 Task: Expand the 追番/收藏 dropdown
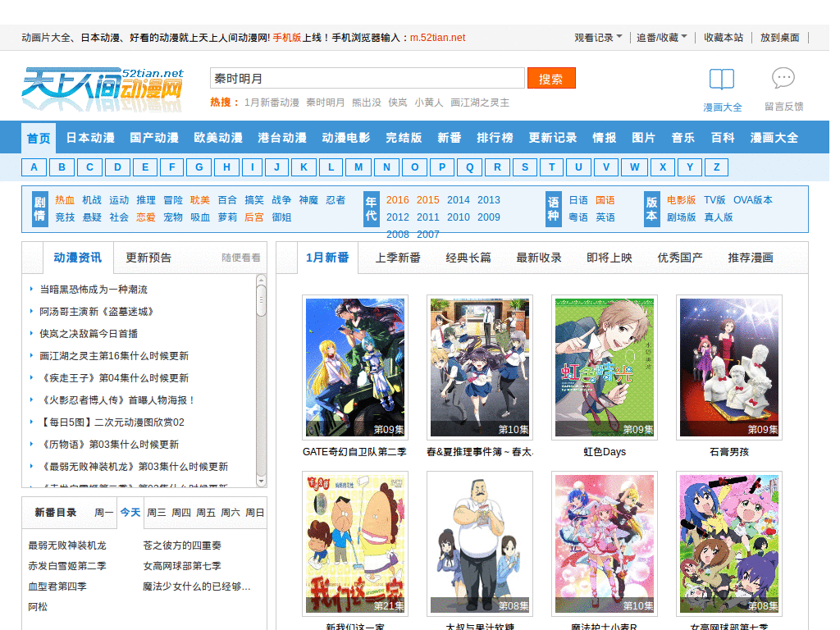(662, 38)
